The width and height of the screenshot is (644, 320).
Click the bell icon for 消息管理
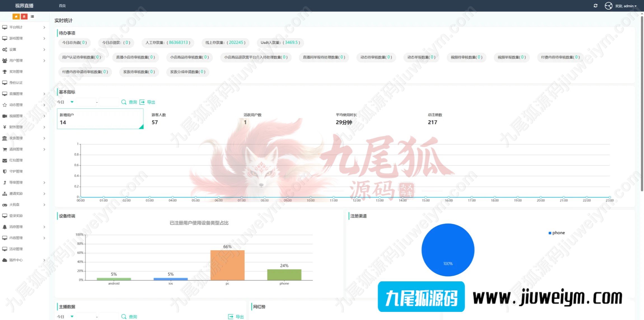tap(5, 227)
